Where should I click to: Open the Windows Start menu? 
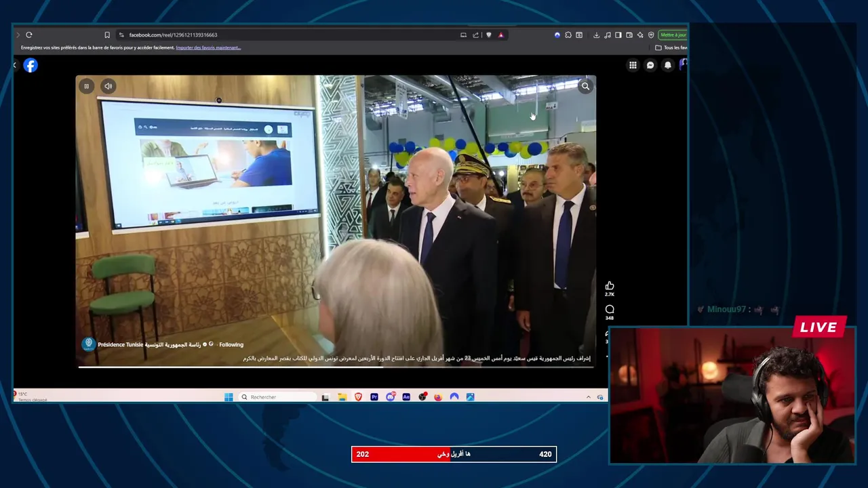tap(229, 397)
